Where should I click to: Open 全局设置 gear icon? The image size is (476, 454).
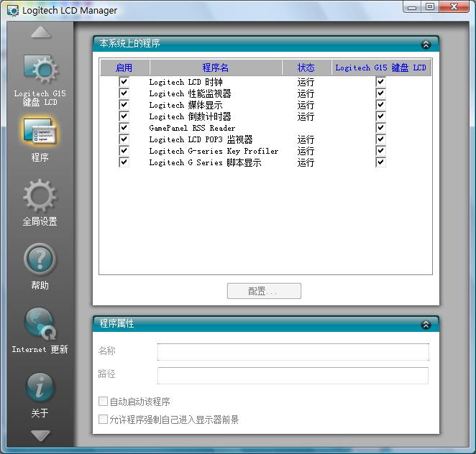40,195
